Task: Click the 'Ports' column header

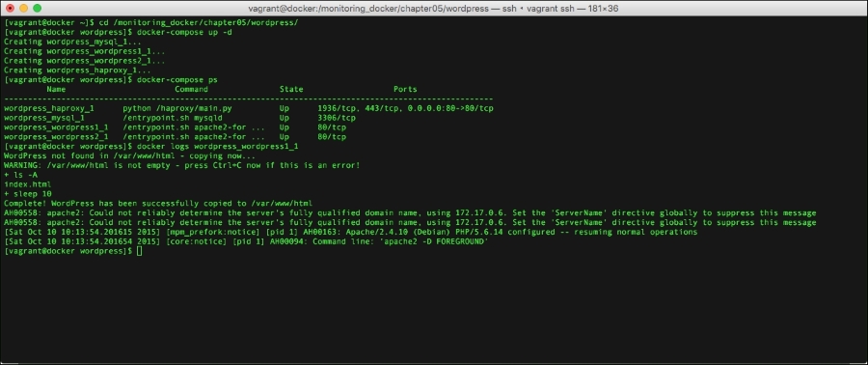Action: [405, 89]
